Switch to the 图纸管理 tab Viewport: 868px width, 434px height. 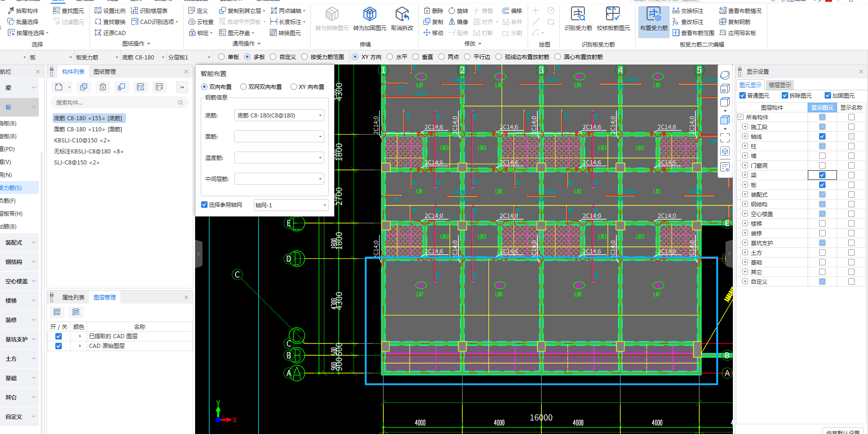pyautogui.click(x=104, y=72)
